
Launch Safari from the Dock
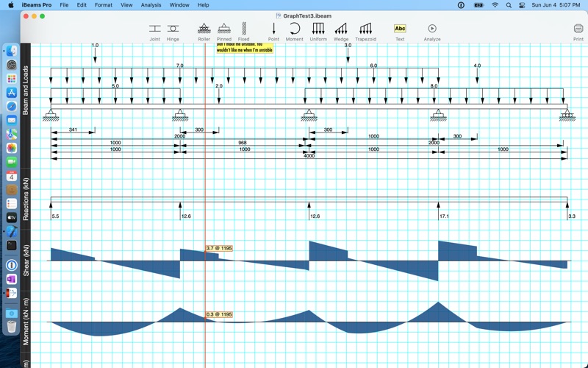[12, 106]
